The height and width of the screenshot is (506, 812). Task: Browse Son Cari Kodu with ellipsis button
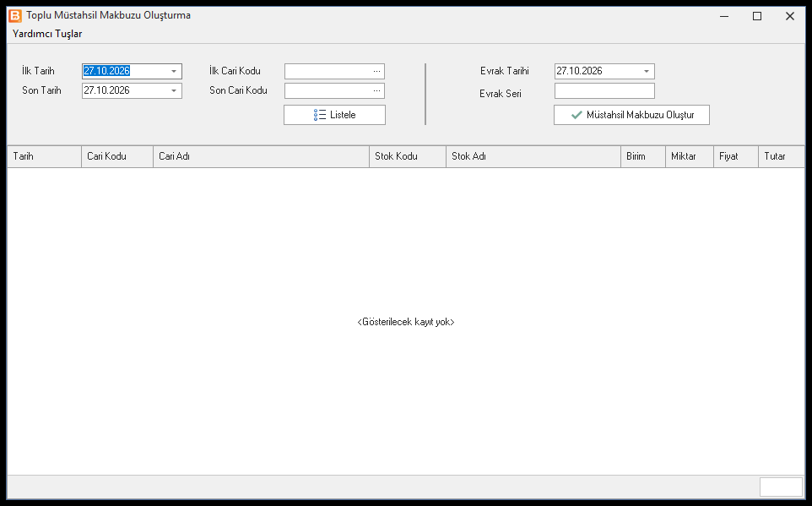click(x=376, y=90)
